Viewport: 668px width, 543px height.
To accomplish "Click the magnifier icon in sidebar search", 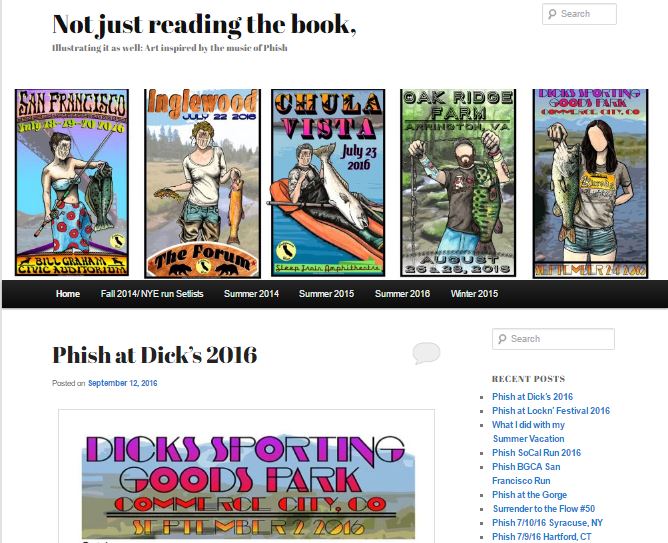I will click(502, 339).
